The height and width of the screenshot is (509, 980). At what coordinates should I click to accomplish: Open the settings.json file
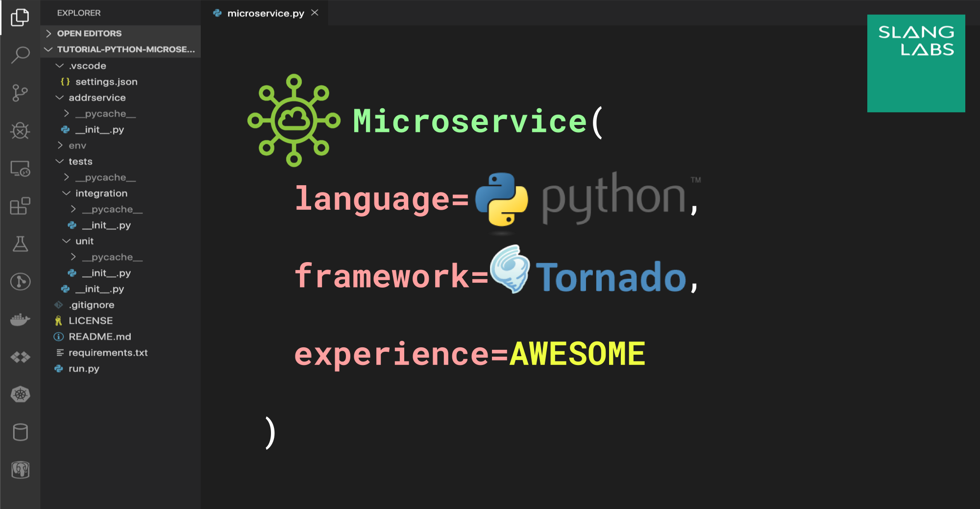tap(107, 81)
